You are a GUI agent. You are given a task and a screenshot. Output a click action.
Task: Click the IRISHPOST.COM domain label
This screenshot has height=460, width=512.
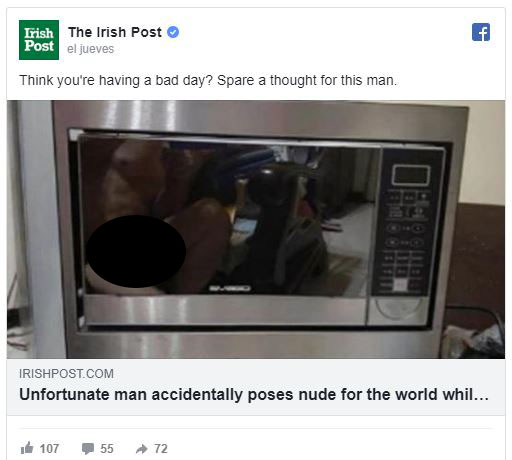[66, 374]
